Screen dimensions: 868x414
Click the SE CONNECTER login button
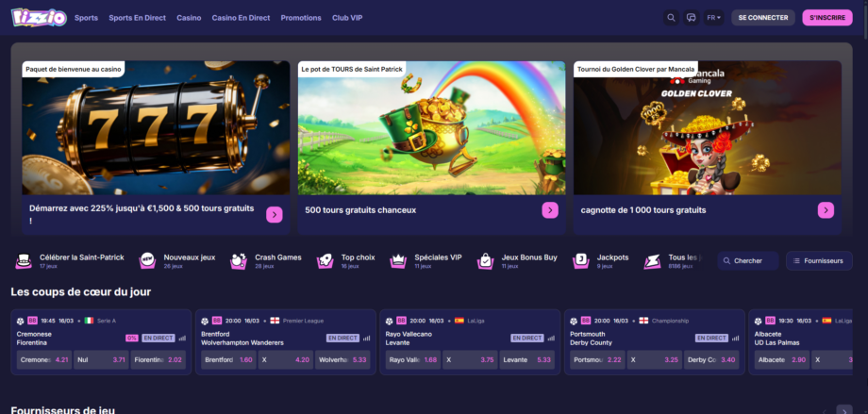762,17
